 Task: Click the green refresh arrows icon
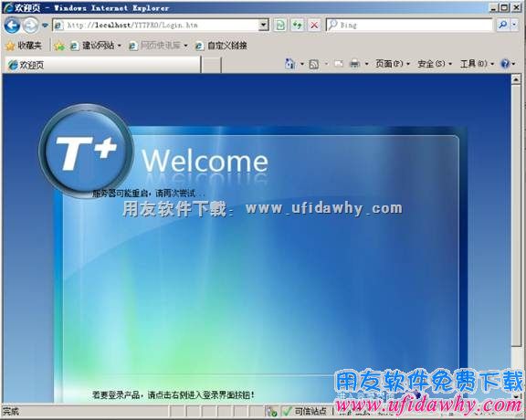pos(297,26)
